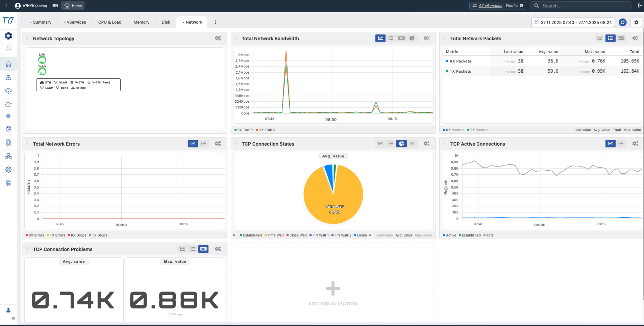Open the certificate ribbon icon in sidebar
Image resolution: width=644 pixels, height=326 pixels.
[x=8, y=143]
